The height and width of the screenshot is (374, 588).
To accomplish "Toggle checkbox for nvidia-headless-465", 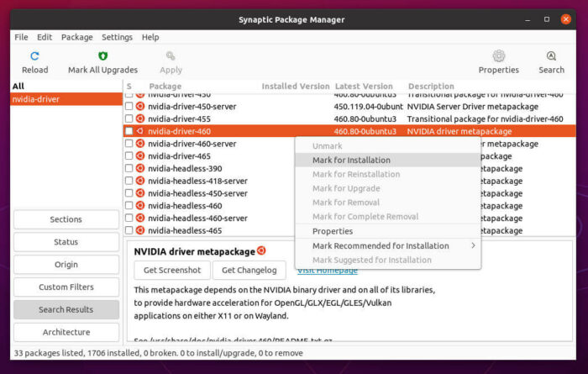I will coord(129,230).
